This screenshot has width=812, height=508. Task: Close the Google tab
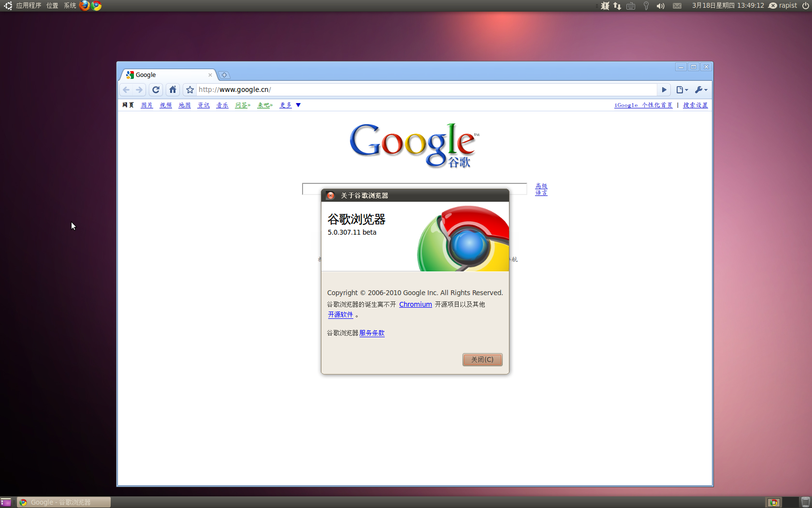pos(210,75)
